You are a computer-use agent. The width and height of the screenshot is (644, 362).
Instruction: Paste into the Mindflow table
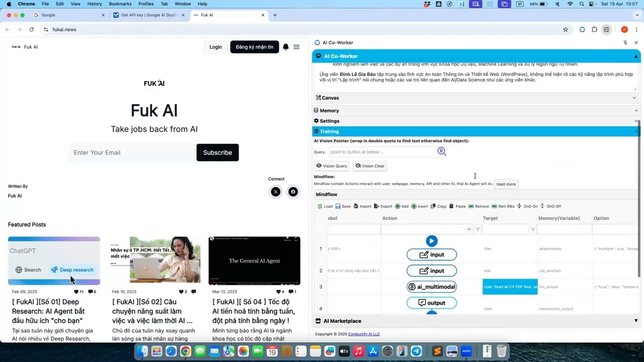pyautogui.click(x=457, y=206)
